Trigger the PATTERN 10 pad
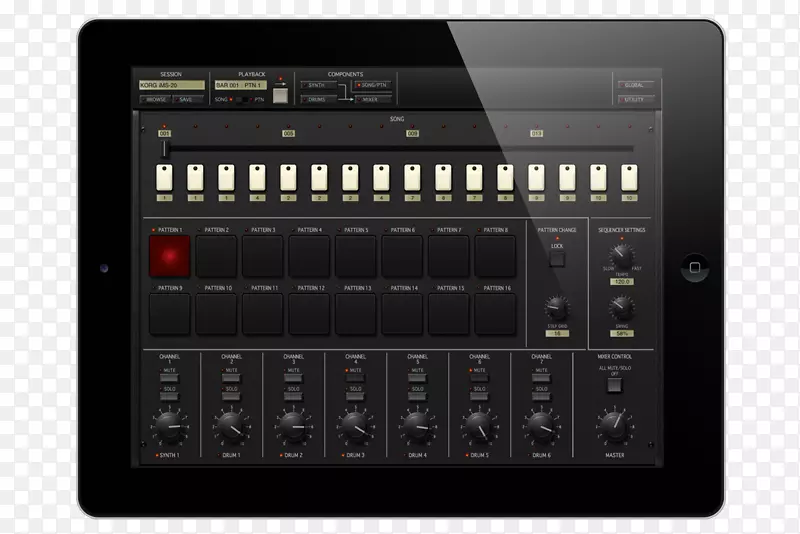 tap(216, 314)
